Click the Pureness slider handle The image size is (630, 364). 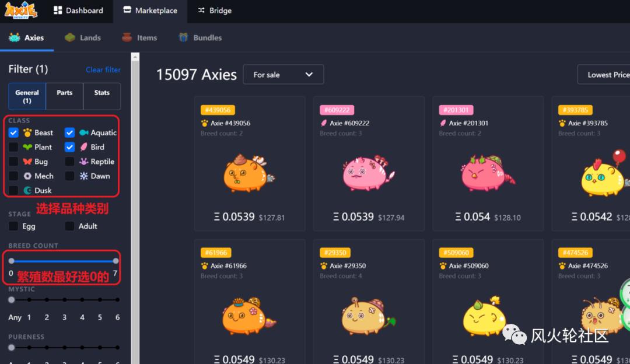point(12,348)
